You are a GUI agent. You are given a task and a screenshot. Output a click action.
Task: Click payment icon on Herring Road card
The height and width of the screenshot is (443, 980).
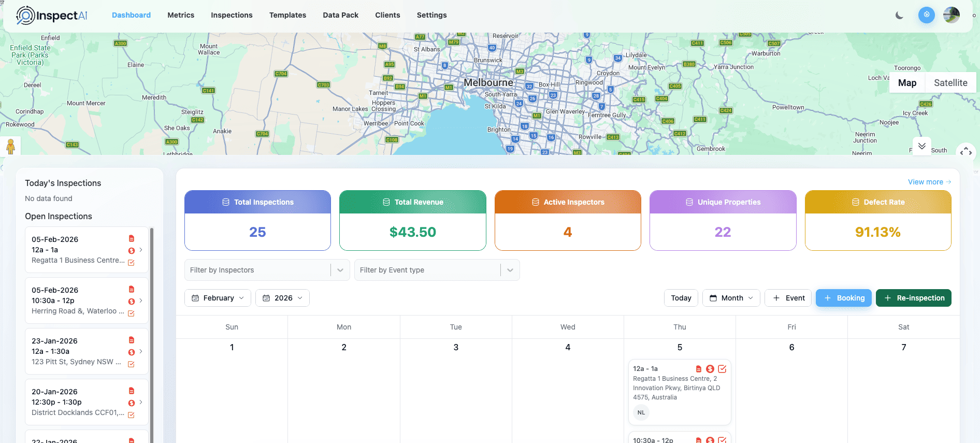[x=132, y=302]
